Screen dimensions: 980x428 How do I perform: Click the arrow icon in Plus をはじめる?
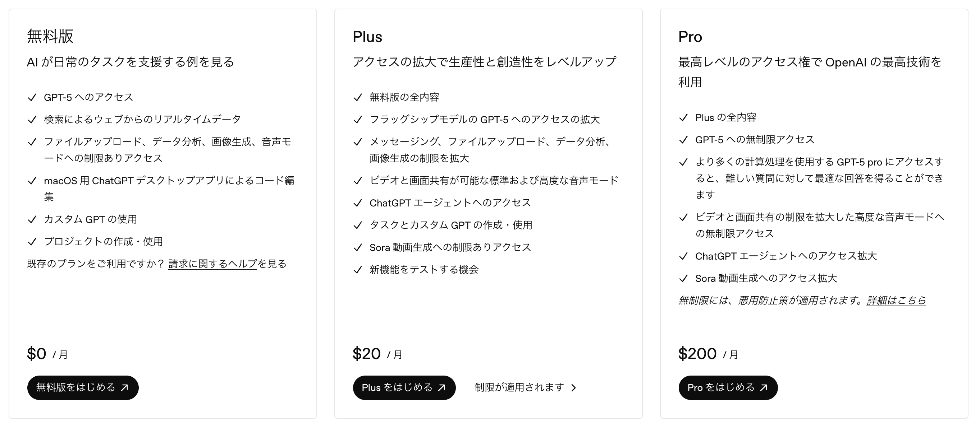[x=442, y=387]
